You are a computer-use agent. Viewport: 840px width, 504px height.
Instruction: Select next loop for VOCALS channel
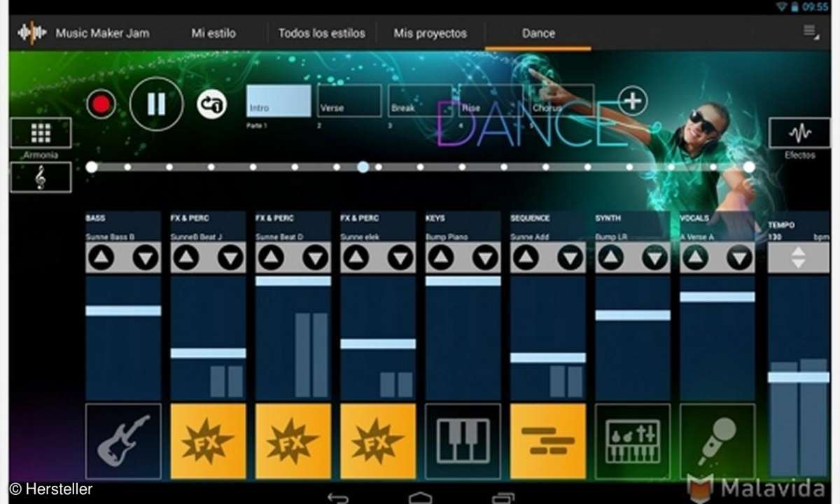[740, 258]
